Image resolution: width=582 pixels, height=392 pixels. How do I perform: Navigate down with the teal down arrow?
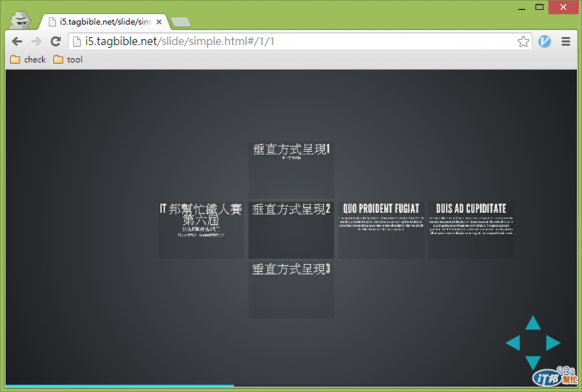coord(533,362)
